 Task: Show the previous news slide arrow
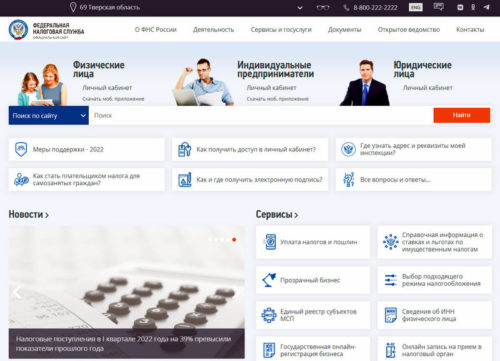(17, 292)
